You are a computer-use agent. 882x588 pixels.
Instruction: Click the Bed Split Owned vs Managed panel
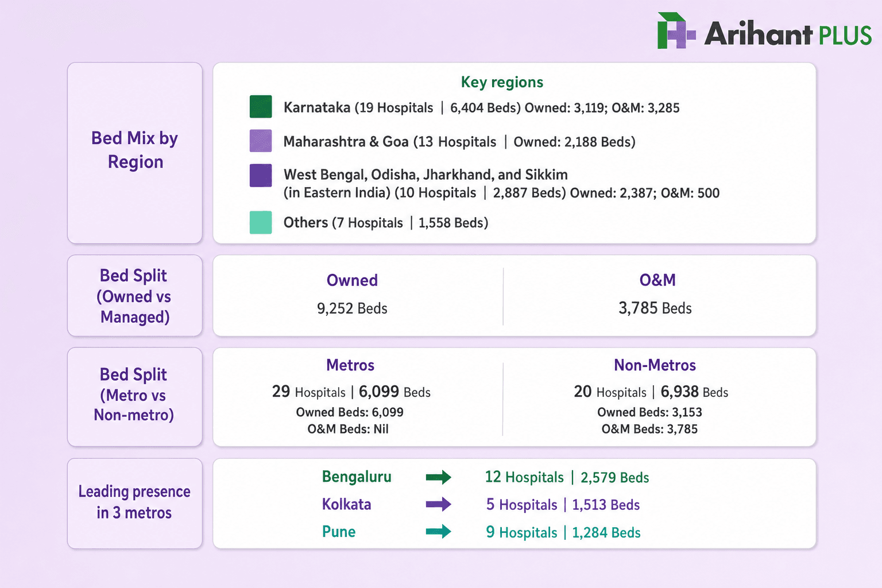pos(135,296)
